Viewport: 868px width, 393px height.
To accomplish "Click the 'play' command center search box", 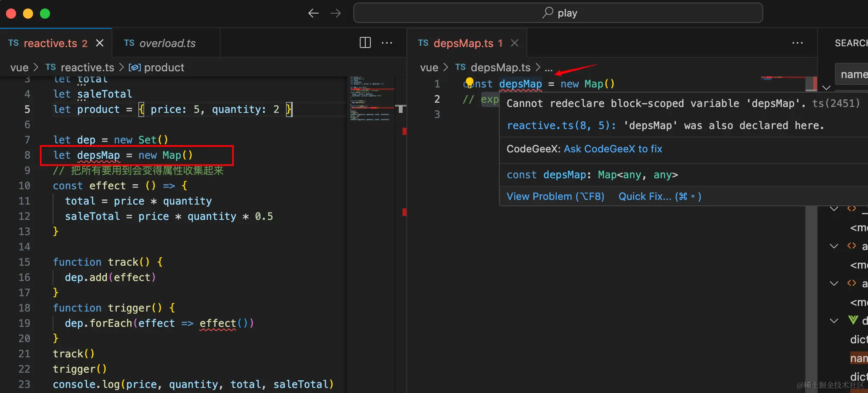I will [558, 13].
